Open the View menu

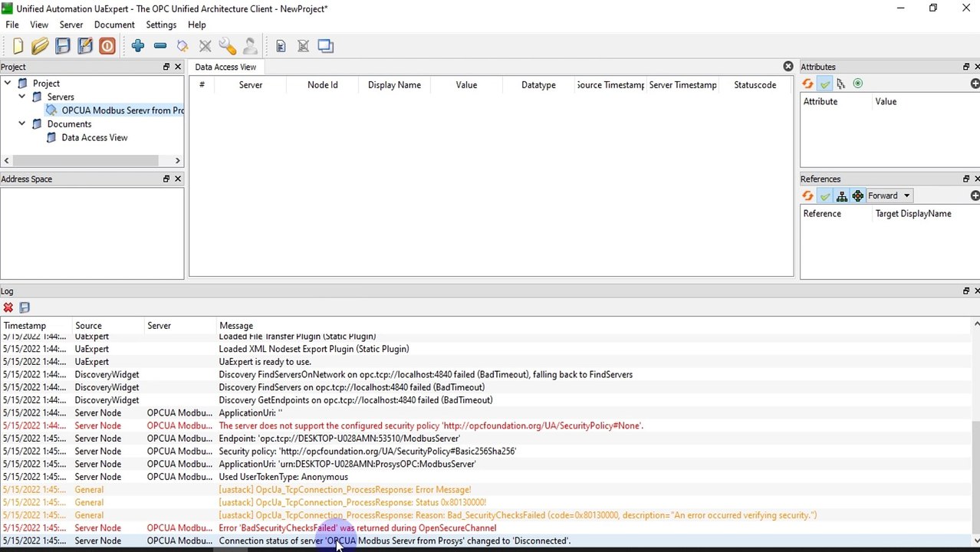[38, 25]
